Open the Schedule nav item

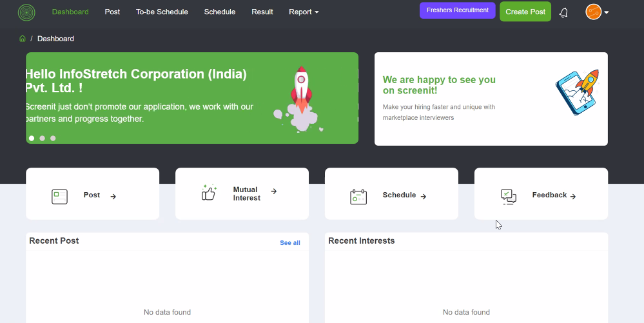tap(220, 12)
